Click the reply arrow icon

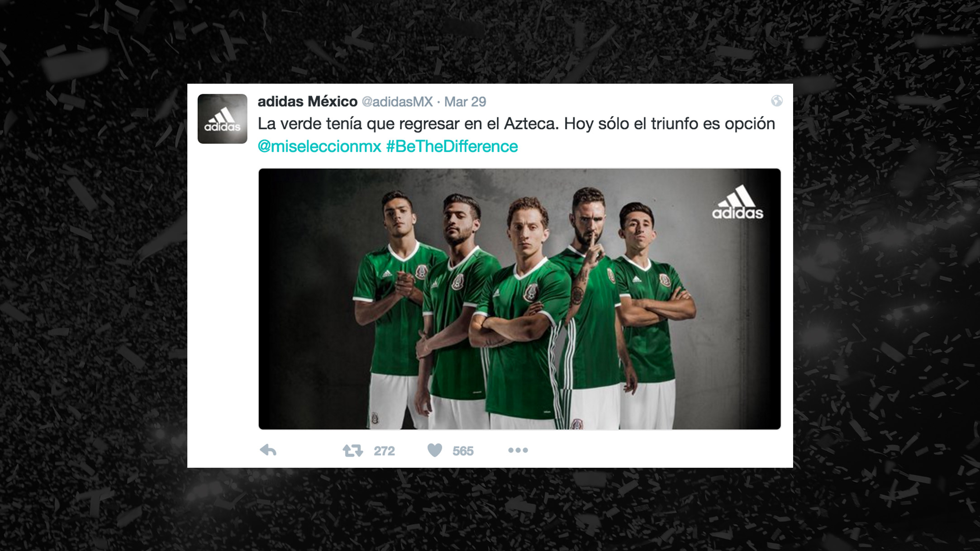pyautogui.click(x=268, y=450)
